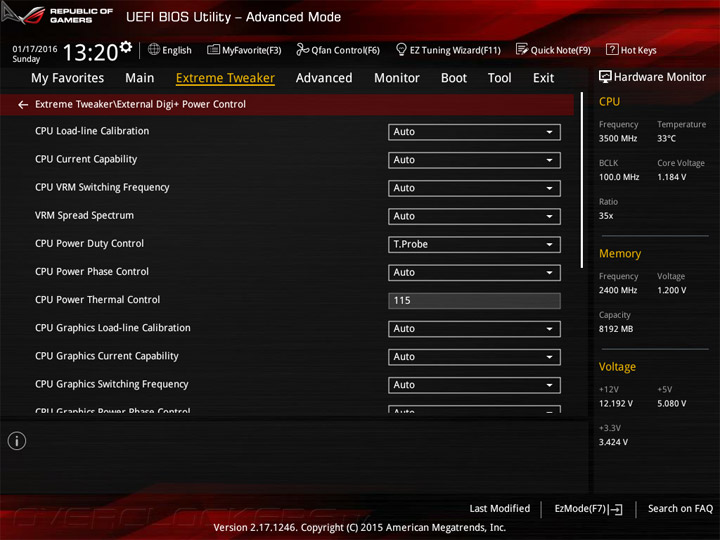Click Core Voltage value 1.184 V

tap(671, 177)
